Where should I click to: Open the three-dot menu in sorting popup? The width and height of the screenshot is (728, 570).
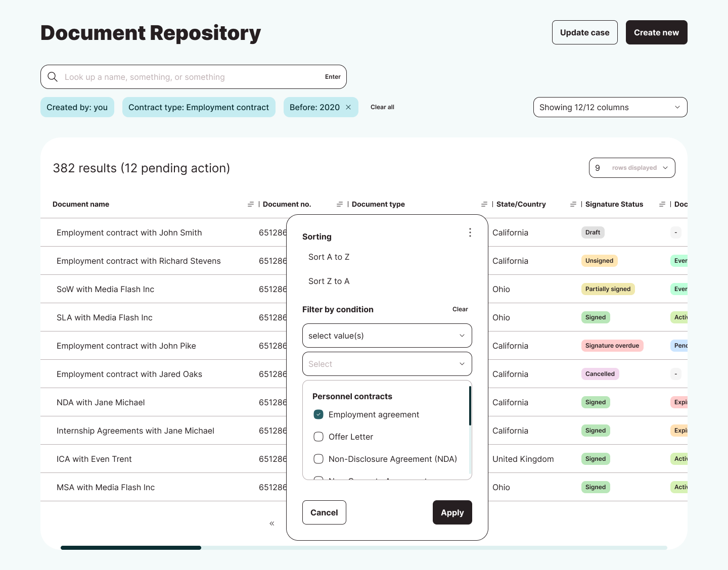coord(470,232)
